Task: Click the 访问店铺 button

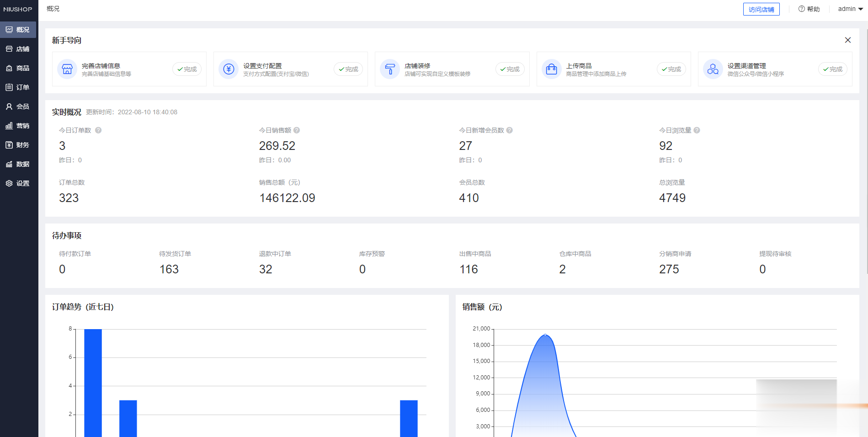Action: pyautogui.click(x=761, y=9)
